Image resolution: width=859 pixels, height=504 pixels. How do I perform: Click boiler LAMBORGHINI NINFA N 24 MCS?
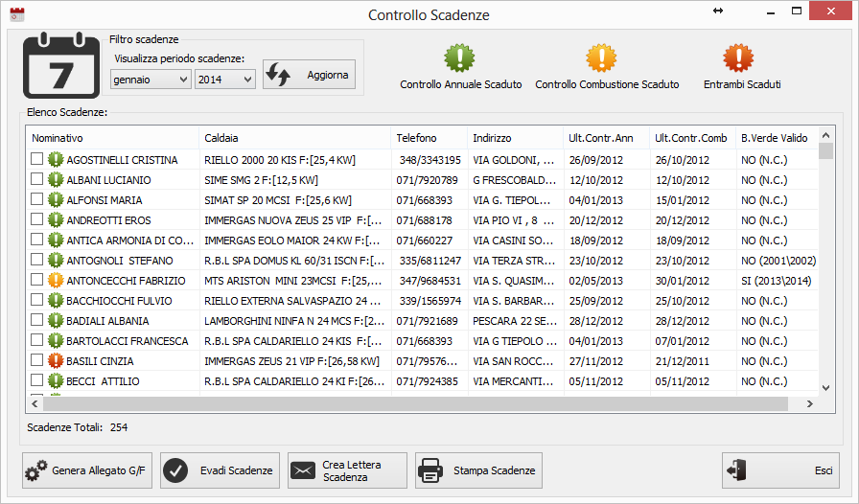[294, 321]
